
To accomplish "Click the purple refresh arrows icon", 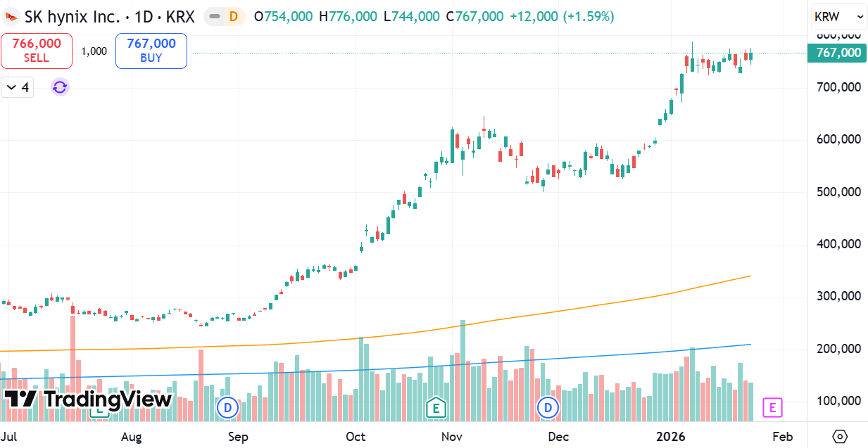I will tap(60, 87).
